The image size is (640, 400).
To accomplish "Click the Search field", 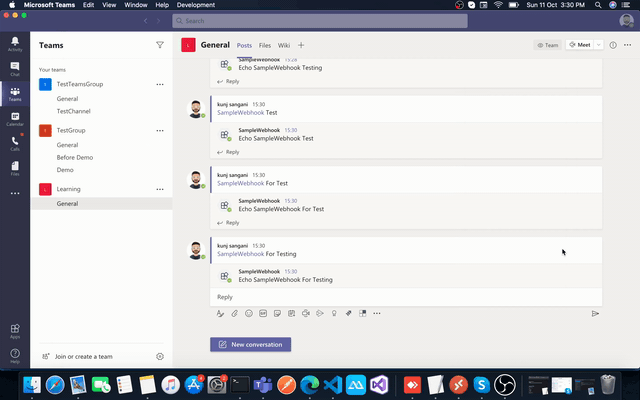I will (x=320, y=21).
